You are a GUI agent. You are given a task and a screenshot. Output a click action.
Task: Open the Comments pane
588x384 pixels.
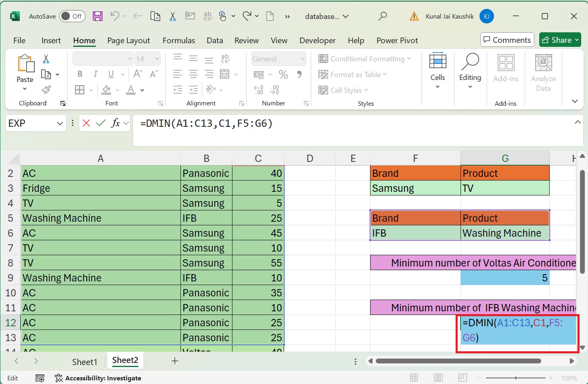[x=507, y=40]
